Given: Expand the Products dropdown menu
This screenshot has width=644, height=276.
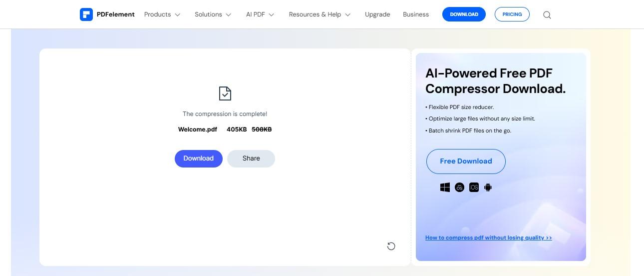Looking at the screenshot, I should 162,14.
